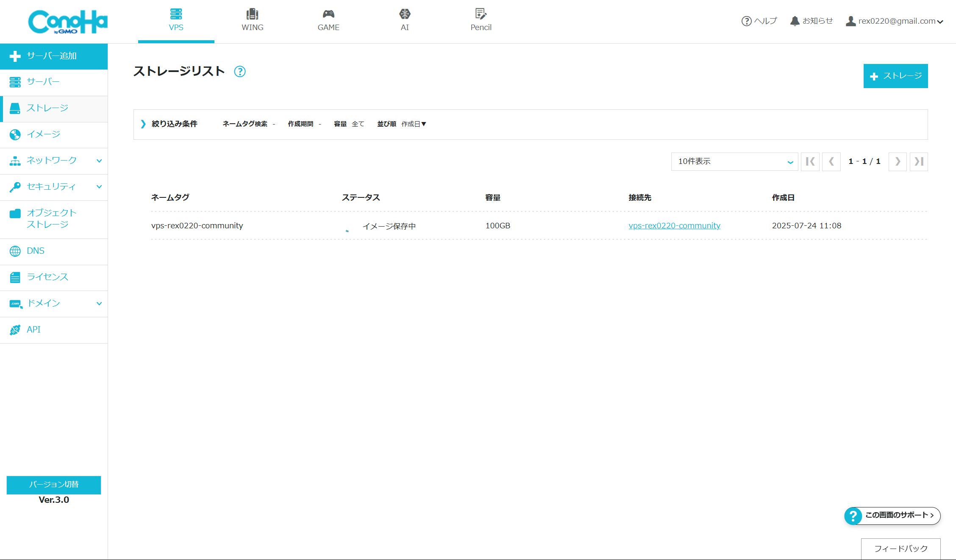Open the イメージ sidebar item
Viewport: 956px width, 560px height.
43,134
